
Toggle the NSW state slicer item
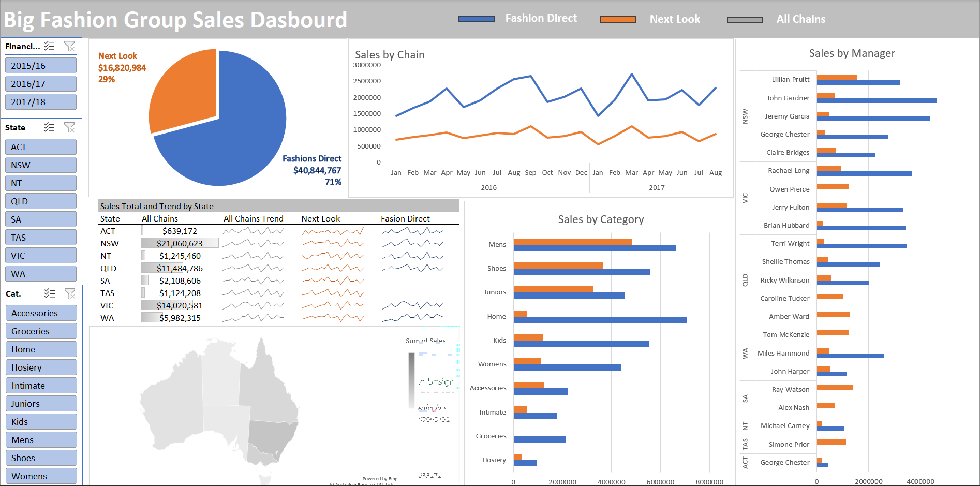click(x=41, y=165)
